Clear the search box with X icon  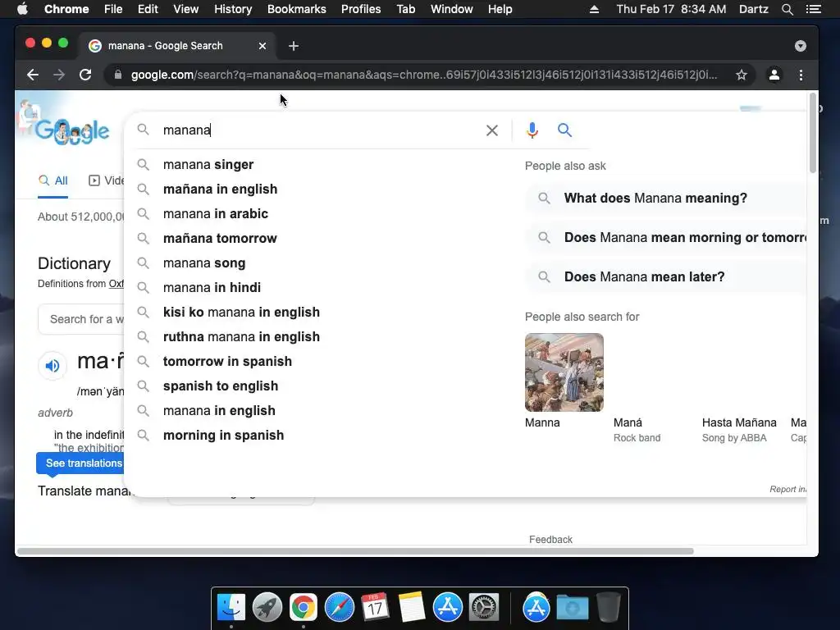(492, 130)
